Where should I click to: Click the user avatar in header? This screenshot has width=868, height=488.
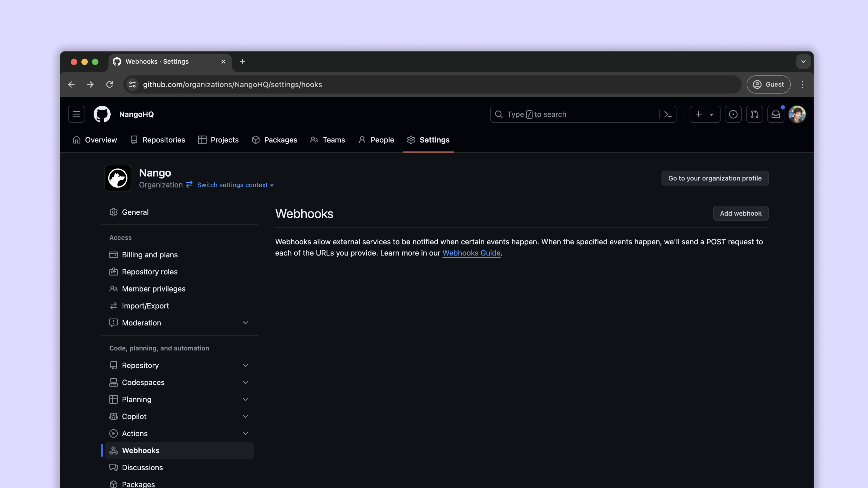click(797, 114)
